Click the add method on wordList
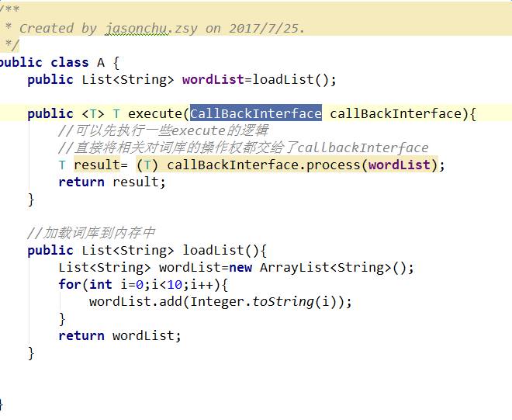512x420 pixels. (171, 301)
